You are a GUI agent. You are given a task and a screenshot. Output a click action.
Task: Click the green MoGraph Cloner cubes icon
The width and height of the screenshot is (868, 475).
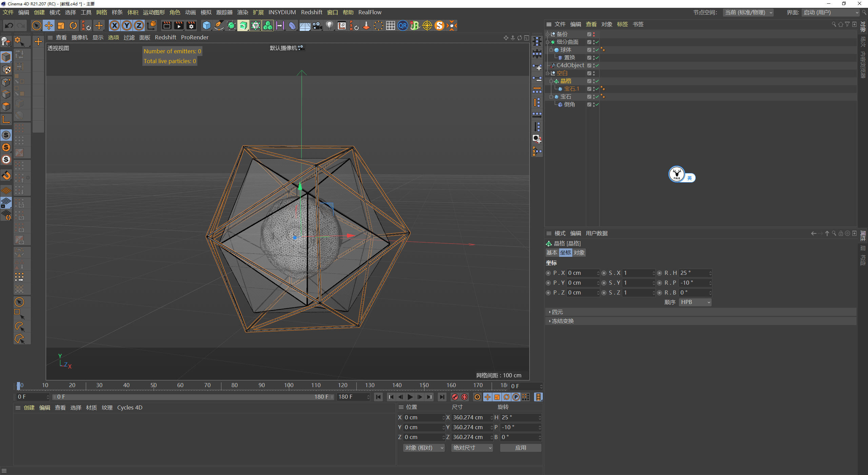(x=268, y=25)
